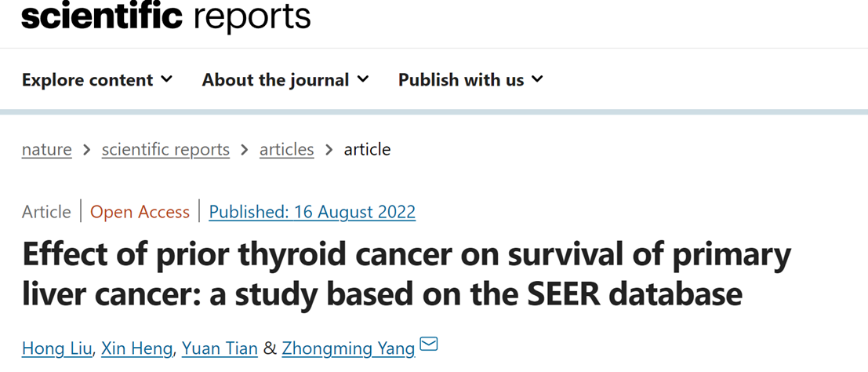Click the Open Access label
This screenshot has width=868, height=372.
140,212
